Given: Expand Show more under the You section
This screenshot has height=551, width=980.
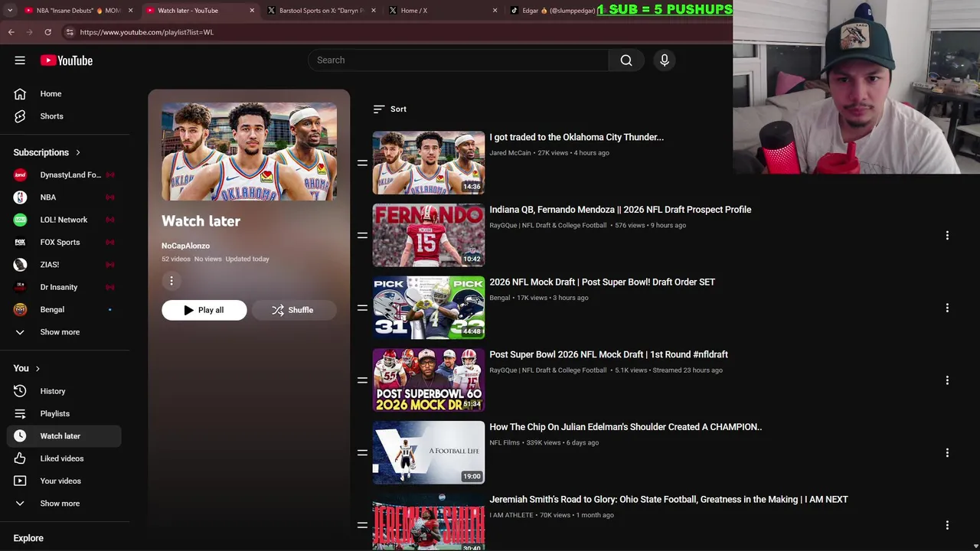Looking at the screenshot, I should coord(64,504).
